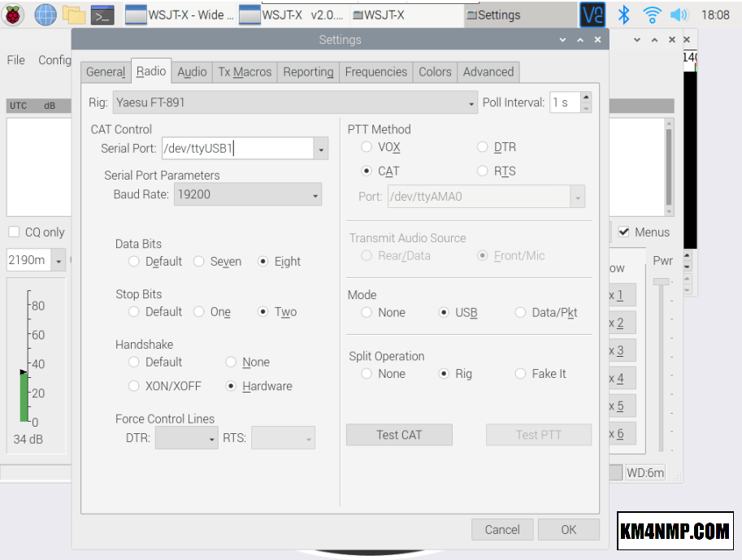
Task: Choose Data/Pkt mode radio button
Action: [x=521, y=312]
